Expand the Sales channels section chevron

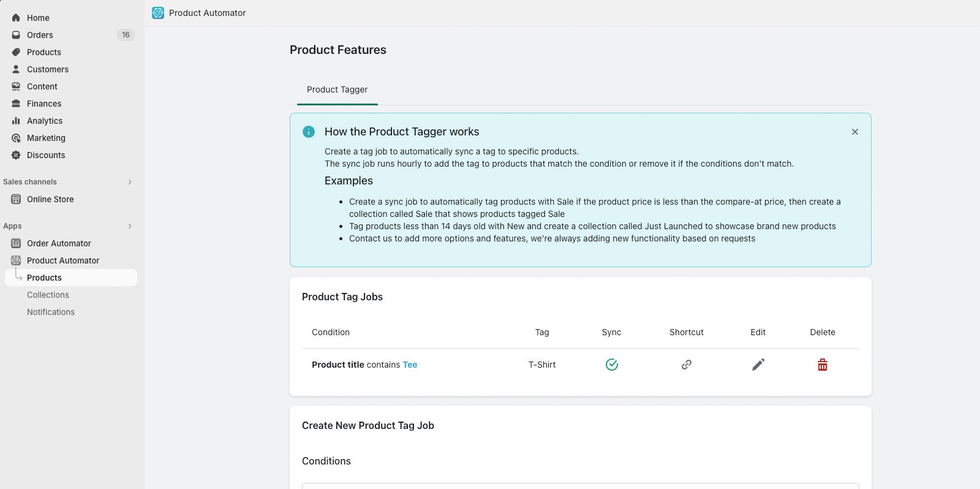click(130, 182)
